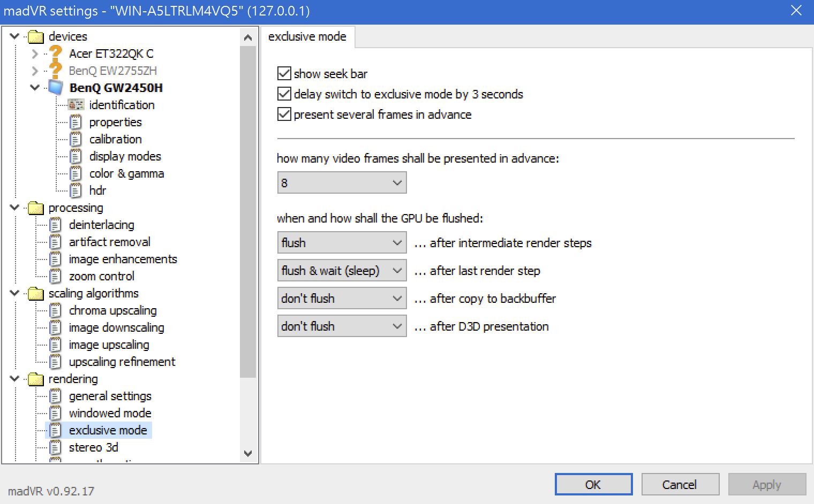
Task: Select the identification tree item
Action: 122,105
